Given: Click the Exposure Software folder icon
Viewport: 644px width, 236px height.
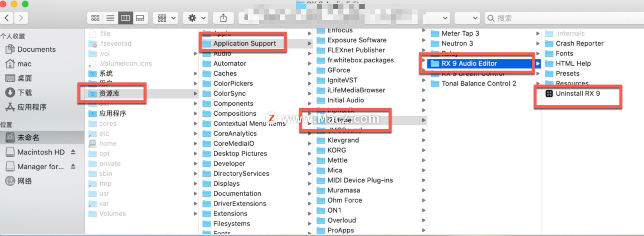Looking at the screenshot, I should point(321,40).
